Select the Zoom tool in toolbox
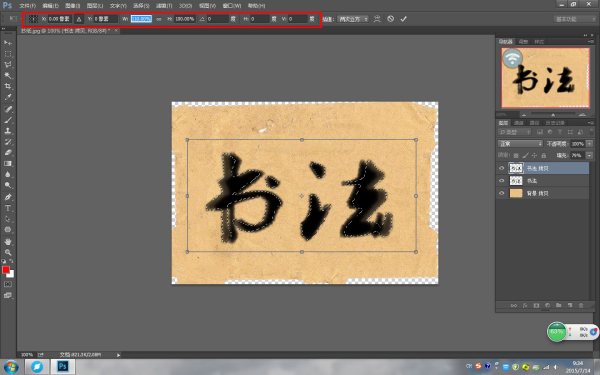The image size is (600, 375). [x=8, y=252]
